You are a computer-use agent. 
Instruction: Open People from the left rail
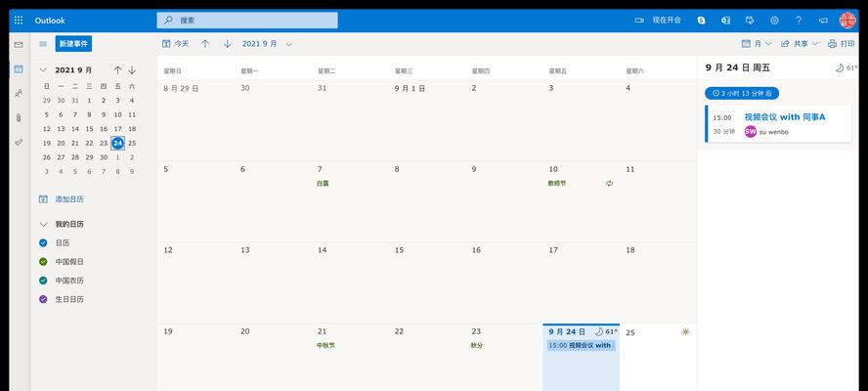click(19, 94)
